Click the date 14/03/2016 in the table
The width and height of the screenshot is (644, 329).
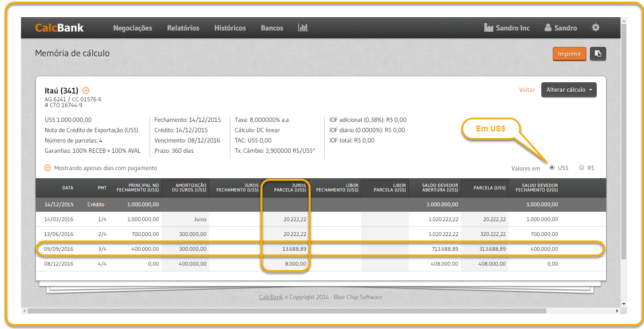click(59, 219)
